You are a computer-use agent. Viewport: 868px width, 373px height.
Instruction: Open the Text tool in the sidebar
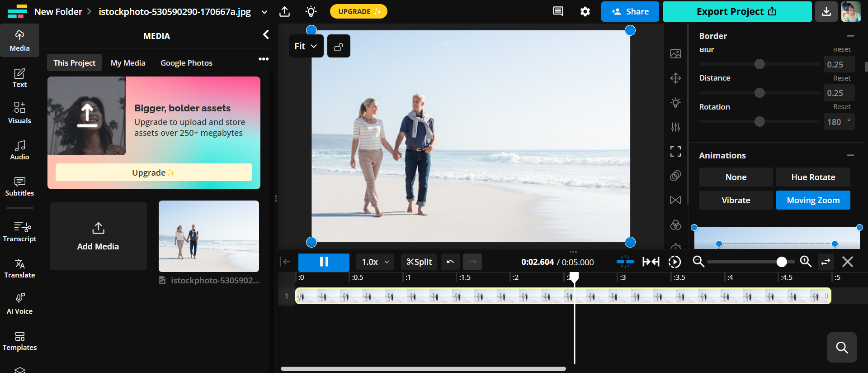tap(19, 77)
